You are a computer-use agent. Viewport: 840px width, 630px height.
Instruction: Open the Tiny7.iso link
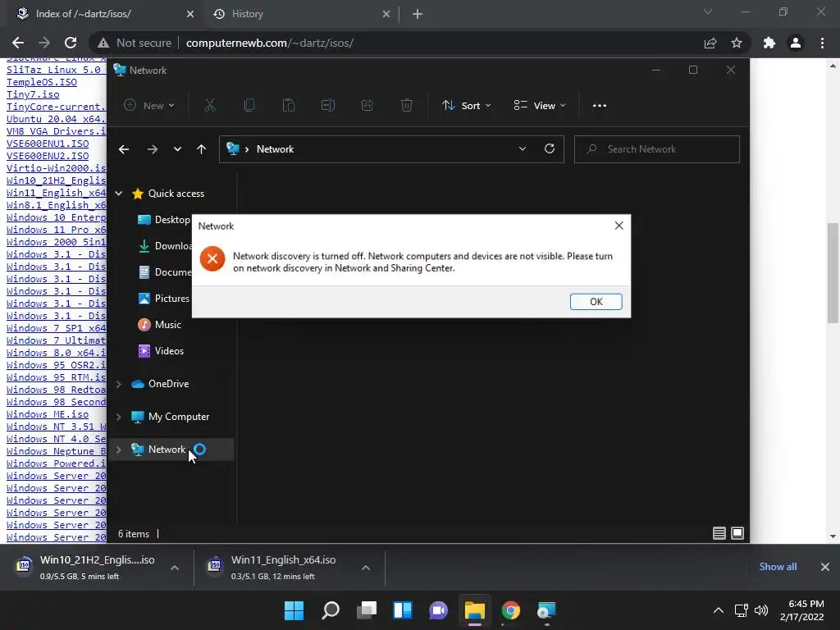(33, 94)
